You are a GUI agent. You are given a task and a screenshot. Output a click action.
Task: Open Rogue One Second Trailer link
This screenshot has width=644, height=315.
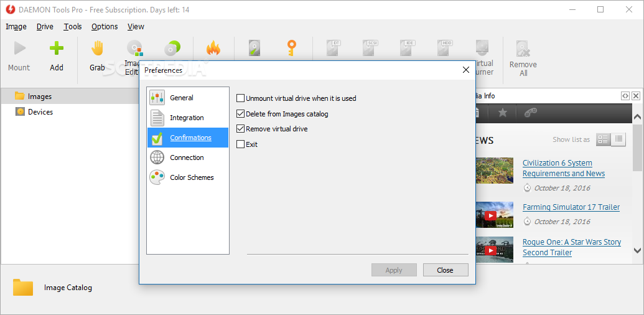click(x=572, y=247)
